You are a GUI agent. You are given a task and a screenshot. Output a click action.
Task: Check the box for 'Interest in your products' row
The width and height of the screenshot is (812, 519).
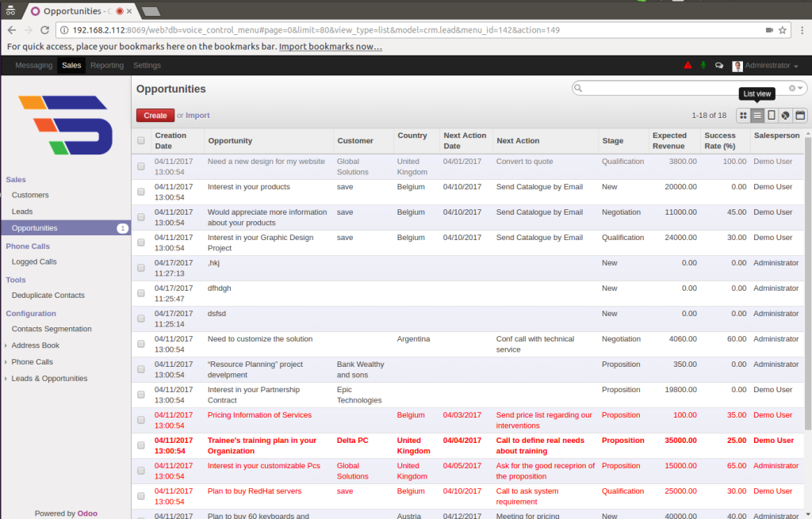pos(141,192)
